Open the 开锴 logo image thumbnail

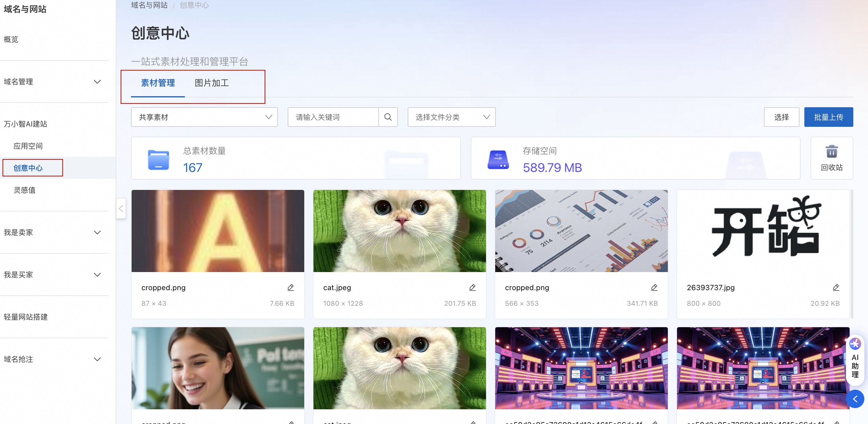[763, 231]
